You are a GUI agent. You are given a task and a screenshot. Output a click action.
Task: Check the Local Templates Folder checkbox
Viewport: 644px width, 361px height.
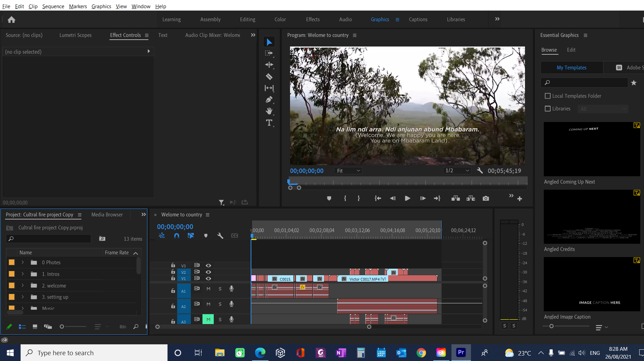pyautogui.click(x=548, y=96)
